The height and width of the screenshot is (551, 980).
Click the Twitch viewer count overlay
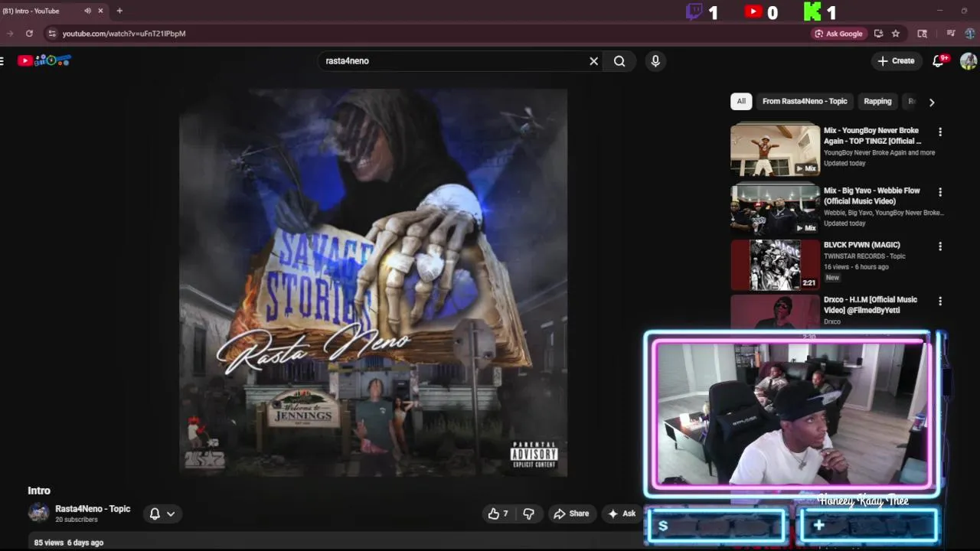point(702,12)
